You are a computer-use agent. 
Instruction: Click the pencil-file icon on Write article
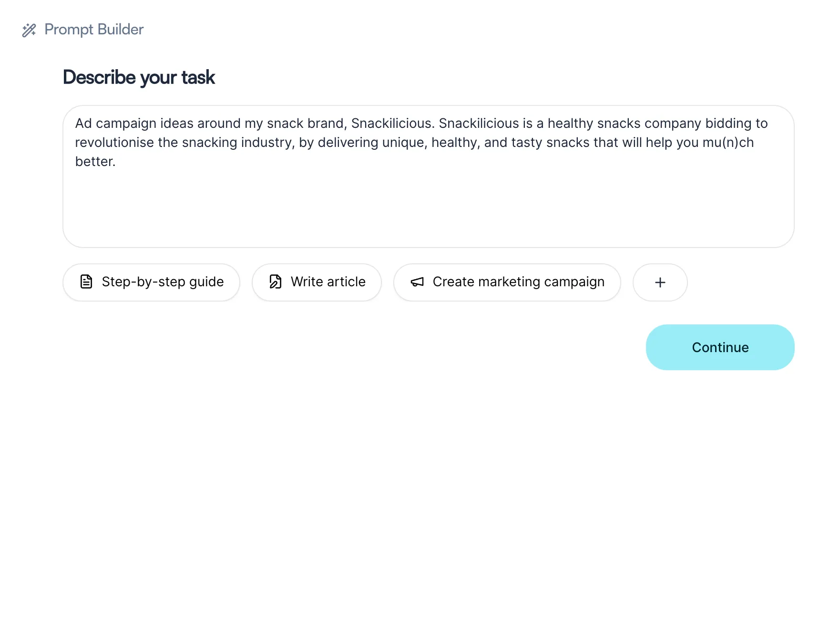pos(275,281)
